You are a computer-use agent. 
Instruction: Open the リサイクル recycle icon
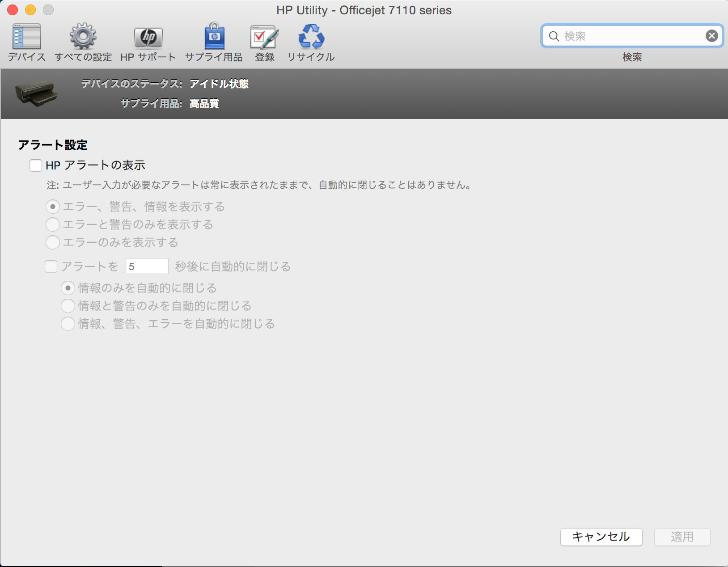(x=311, y=37)
